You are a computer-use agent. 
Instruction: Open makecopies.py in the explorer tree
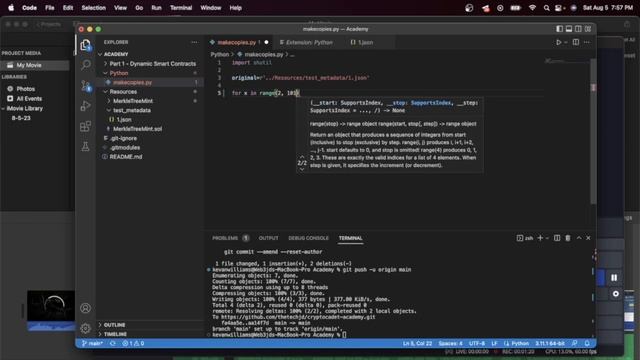pos(132,82)
